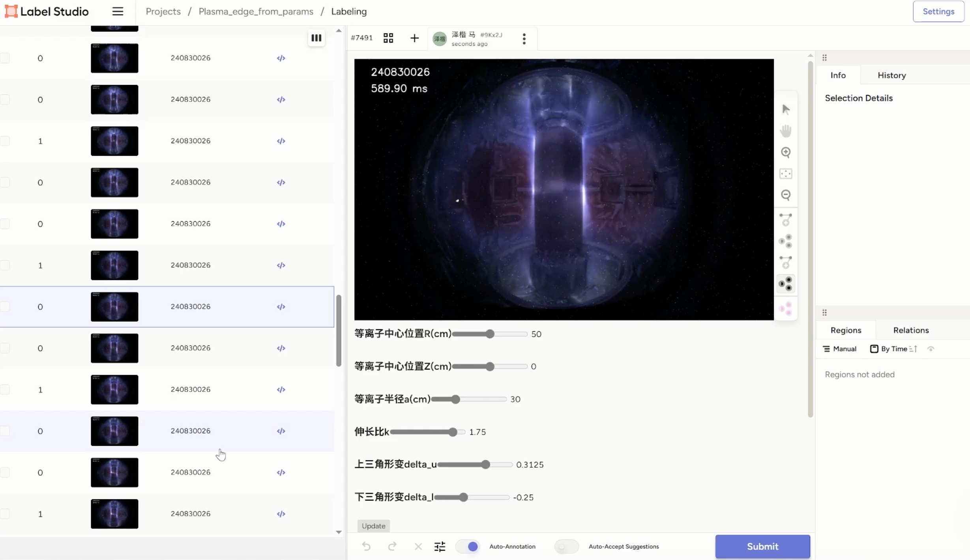Click the slider value 0.3125

coord(530,465)
